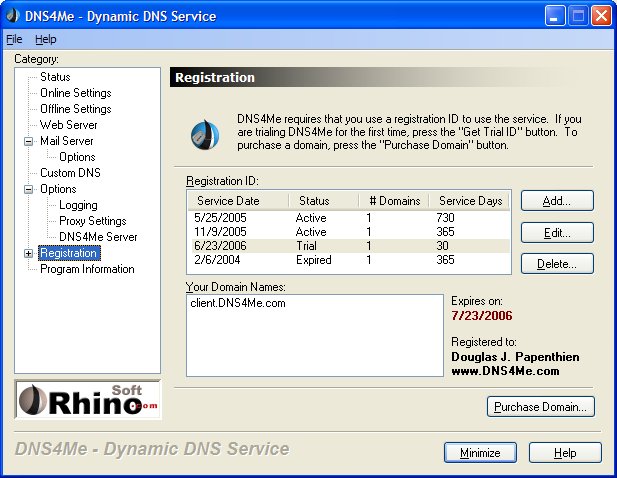
Task: Select the 2/6/2004 Expired row
Action: click(x=350, y=260)
